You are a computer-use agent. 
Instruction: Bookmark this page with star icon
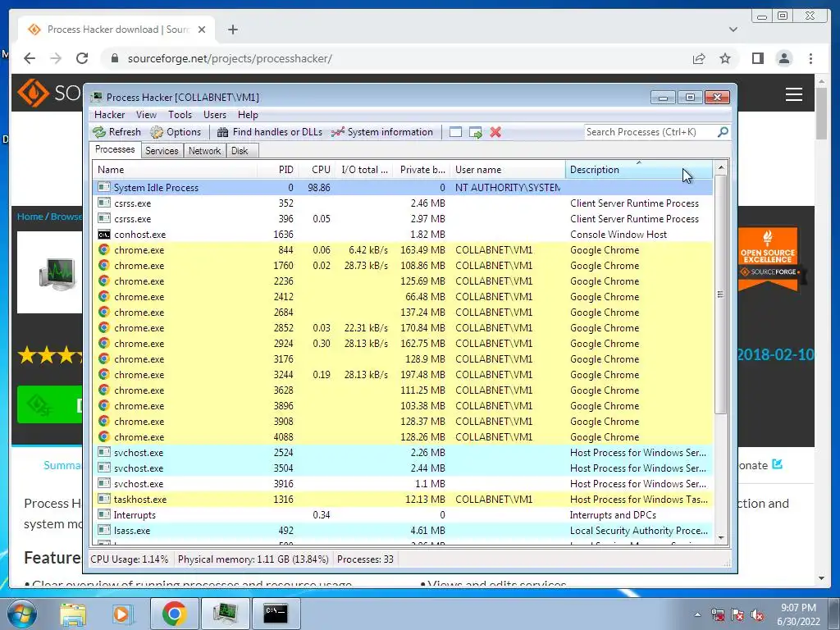725,58
